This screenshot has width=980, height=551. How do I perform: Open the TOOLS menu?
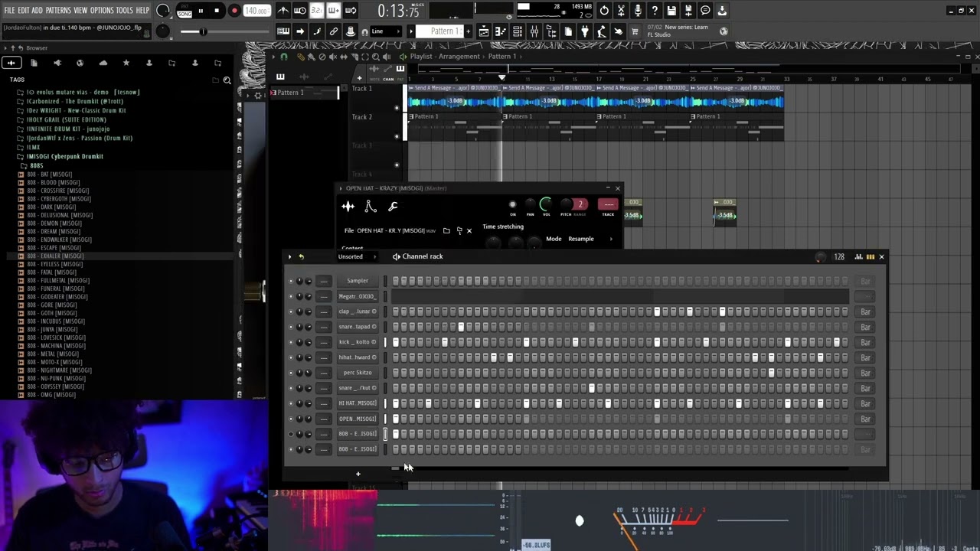coord(125,10)
